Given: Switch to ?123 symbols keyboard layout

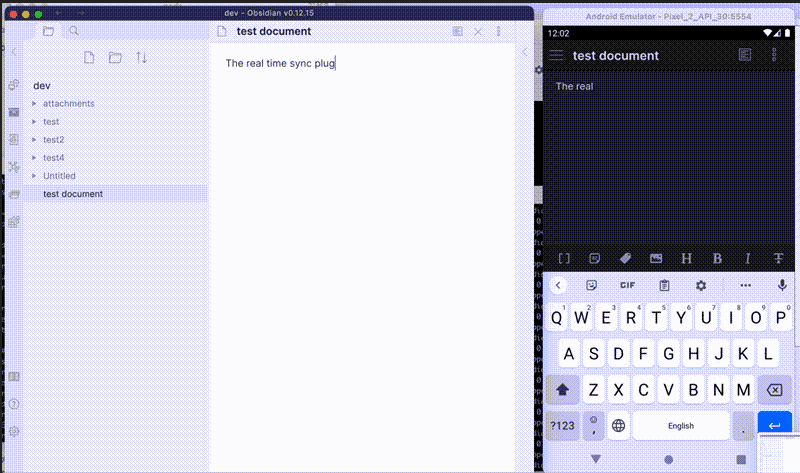Looking at the screenshot, I should click(x=563, y=425).
